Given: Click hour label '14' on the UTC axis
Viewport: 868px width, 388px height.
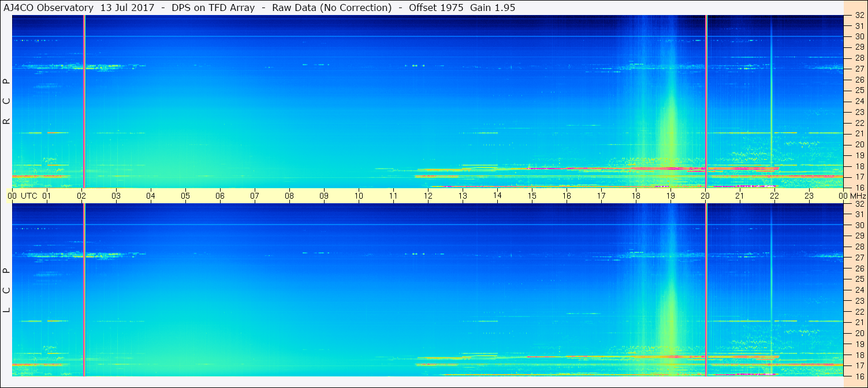Looking at the screenshot, I should [x=497, y=196].
